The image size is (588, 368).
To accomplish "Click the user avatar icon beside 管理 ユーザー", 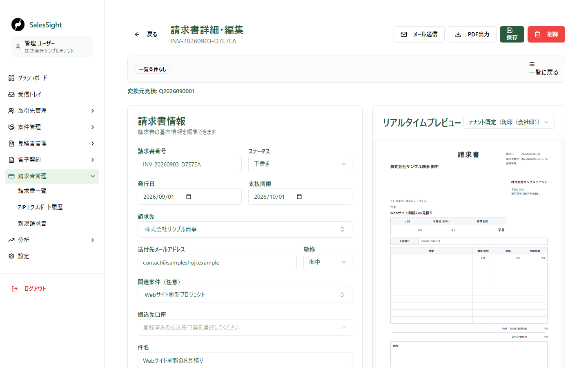I will [x=18, y=47].
